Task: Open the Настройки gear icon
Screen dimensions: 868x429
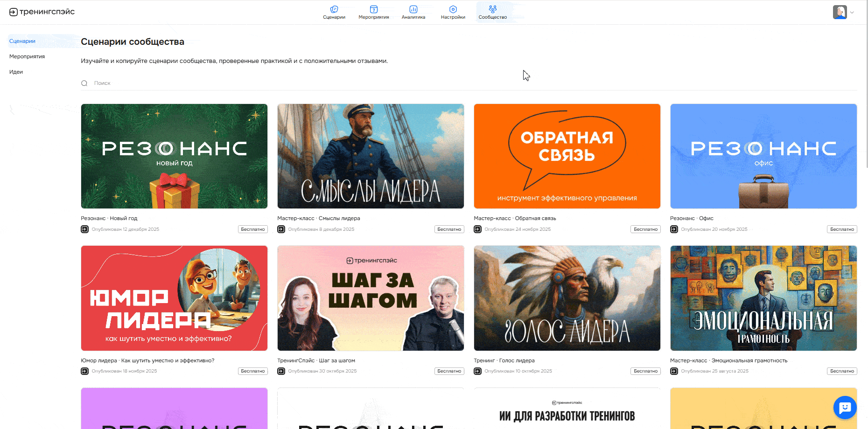Action: (453, 9)
